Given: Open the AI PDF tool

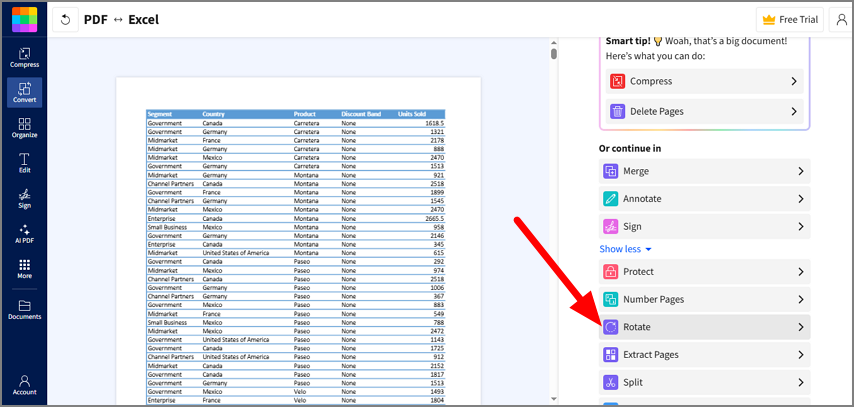Looking at the screenshot, I should (25, 234).
